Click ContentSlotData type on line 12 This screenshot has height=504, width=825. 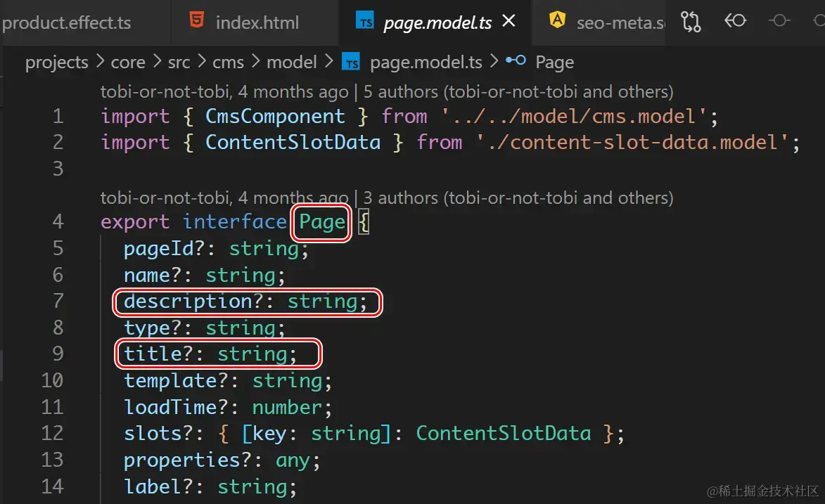pyautogui.click(x=504, y=434)
